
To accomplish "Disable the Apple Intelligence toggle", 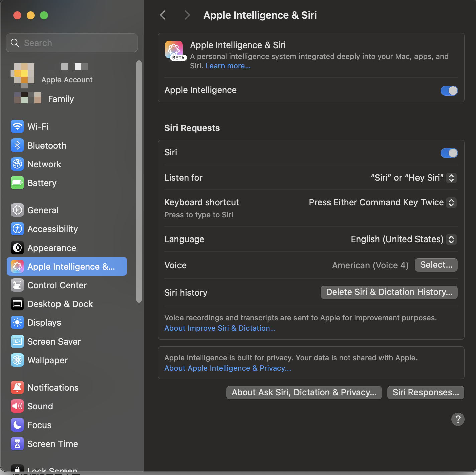I will (x=449, y=91).
